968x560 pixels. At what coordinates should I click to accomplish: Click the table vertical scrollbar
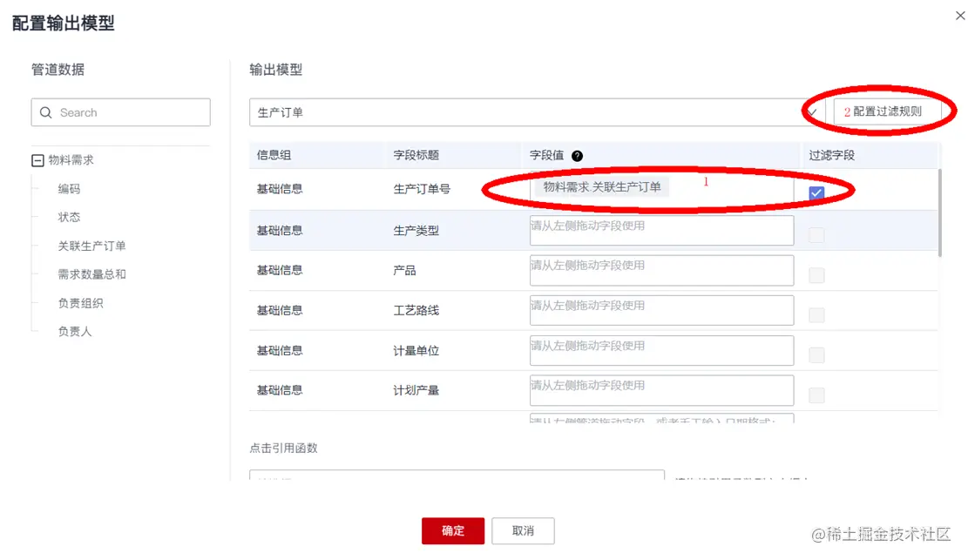[x=939, y=213]
